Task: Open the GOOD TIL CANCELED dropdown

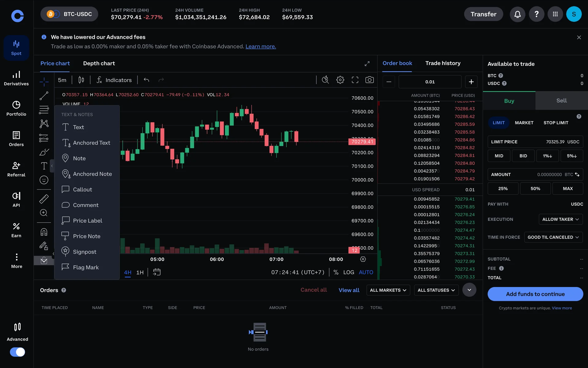Action: tap(553, 237)
